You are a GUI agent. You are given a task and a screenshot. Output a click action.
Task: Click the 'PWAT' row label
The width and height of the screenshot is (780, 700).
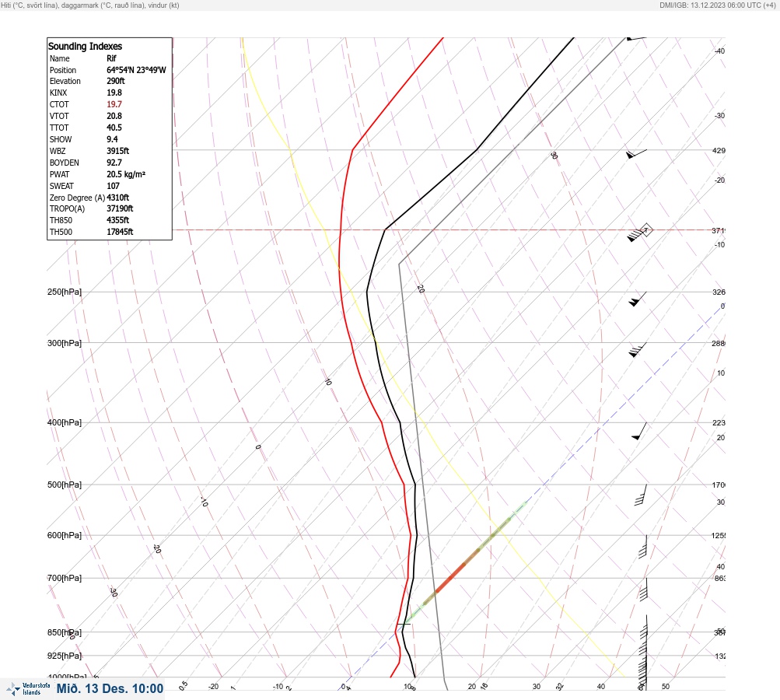tap(59, 174)
